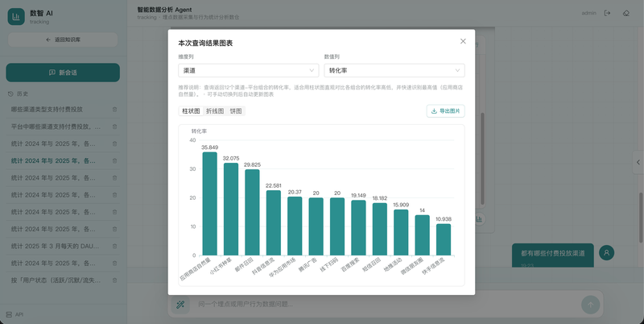This screenshot has width=644, height=324.
Task: Click the magic wand icon in input bar
Action: [180, 305]
